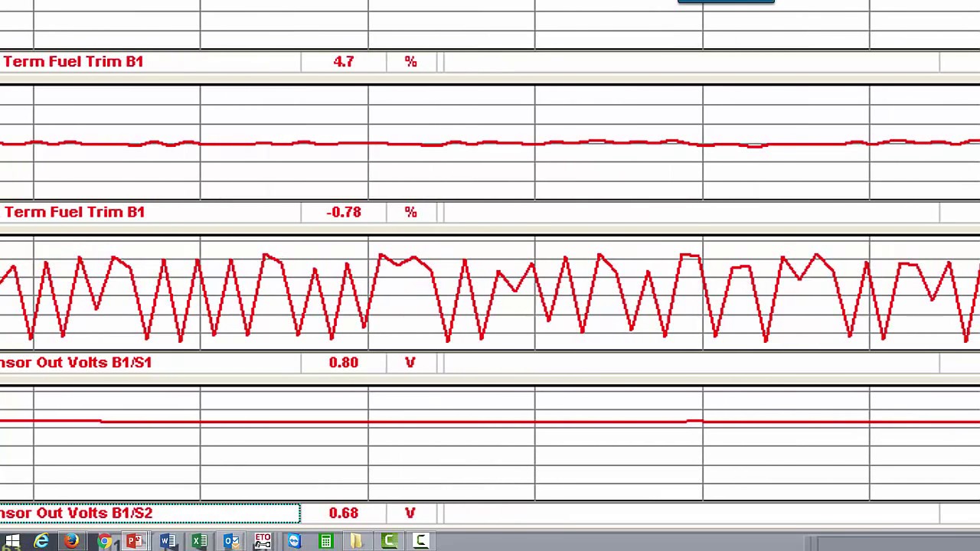980x551 pixels.
Task: Open Microsoft Excel from the taskbar
Action: click(x=199, y=542)
